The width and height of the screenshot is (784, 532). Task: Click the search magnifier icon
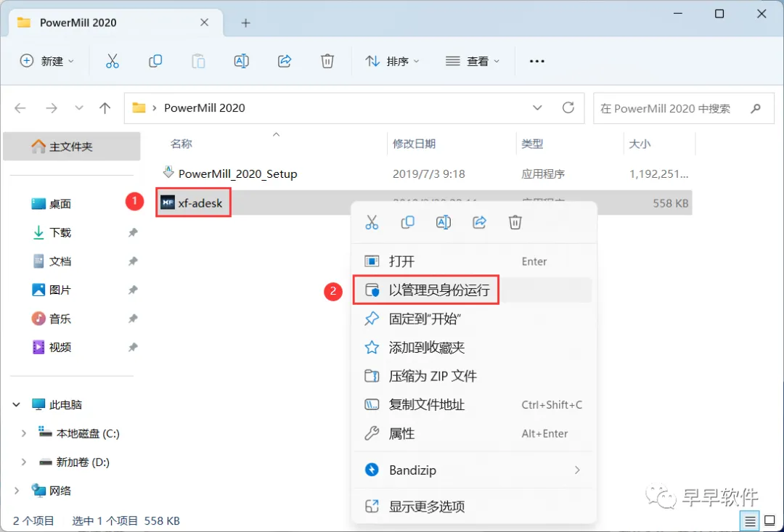click(756, 108)
